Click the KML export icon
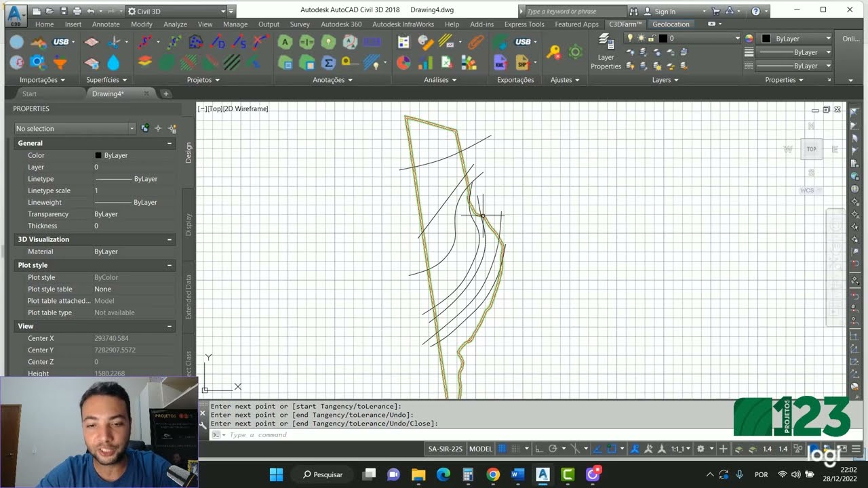The height and width of the screenshot is (488, 868). click(x=500, y=63)
